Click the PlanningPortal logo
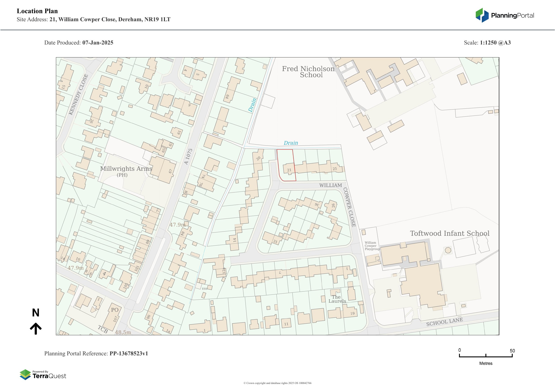Image resolution: width=555 pixels, height=392 pixels. (505, 15)
